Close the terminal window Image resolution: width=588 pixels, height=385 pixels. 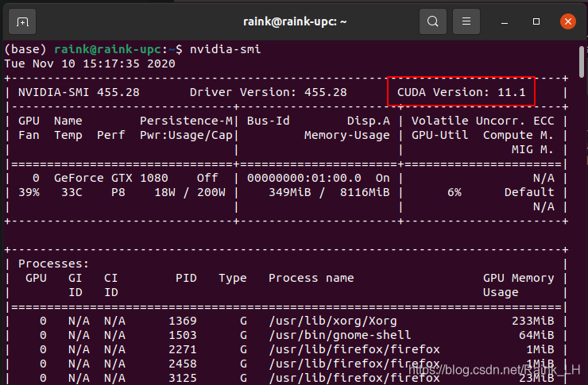point(568,21)
